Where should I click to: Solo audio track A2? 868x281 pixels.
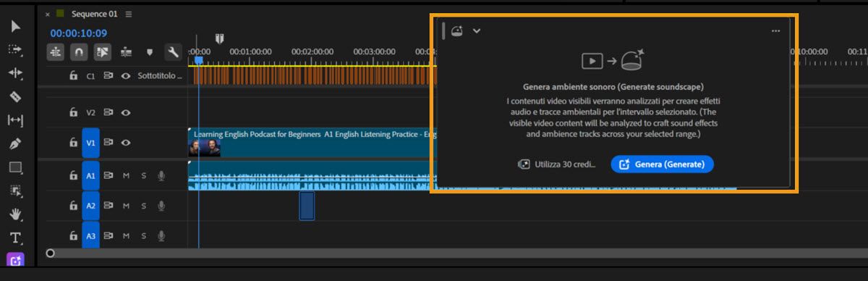(143, 206)
